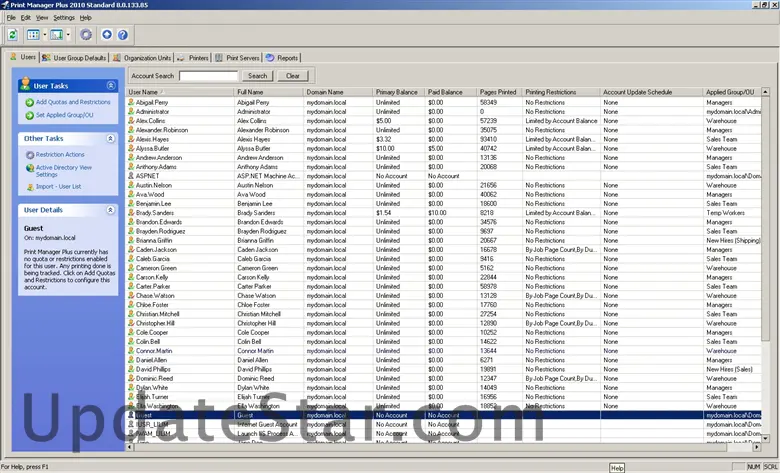Open the Settings menu
This screenshot has width=780, height=473.
click(64, 18)
